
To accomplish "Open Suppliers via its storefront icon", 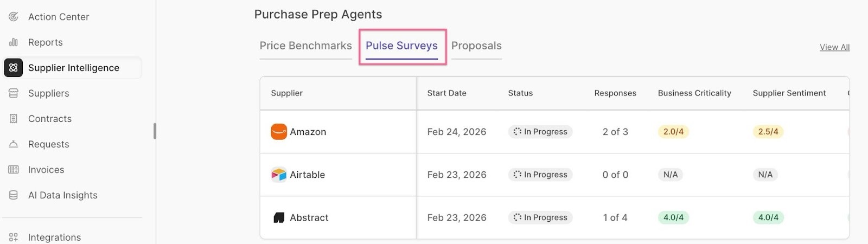I will [14, 93].
